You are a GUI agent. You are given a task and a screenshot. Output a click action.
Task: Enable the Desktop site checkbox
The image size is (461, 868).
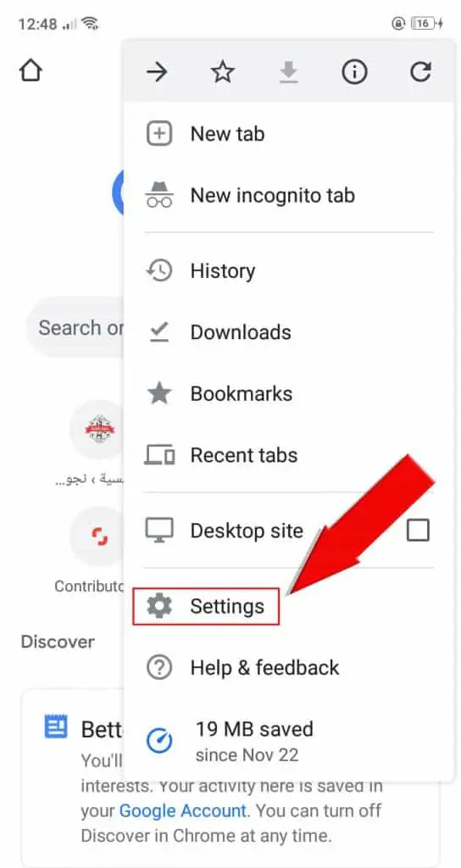418,531
